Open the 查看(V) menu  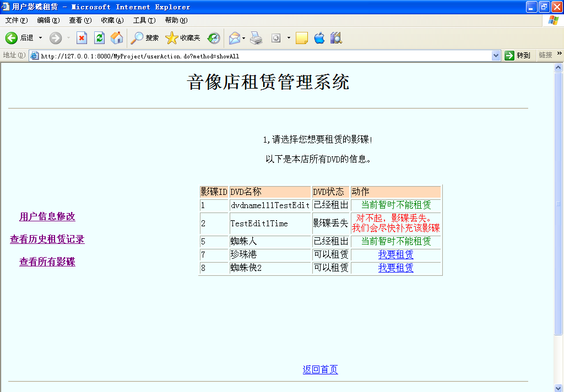point(80,20)
